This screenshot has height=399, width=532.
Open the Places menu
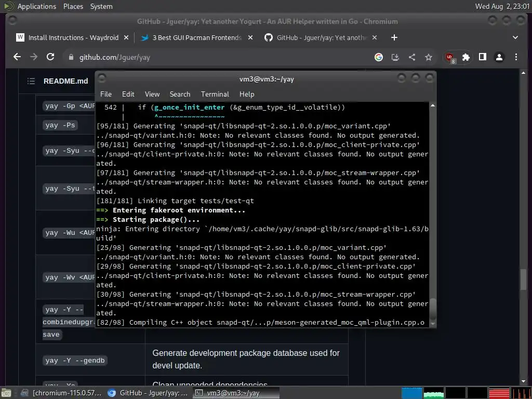coord(73,6)
